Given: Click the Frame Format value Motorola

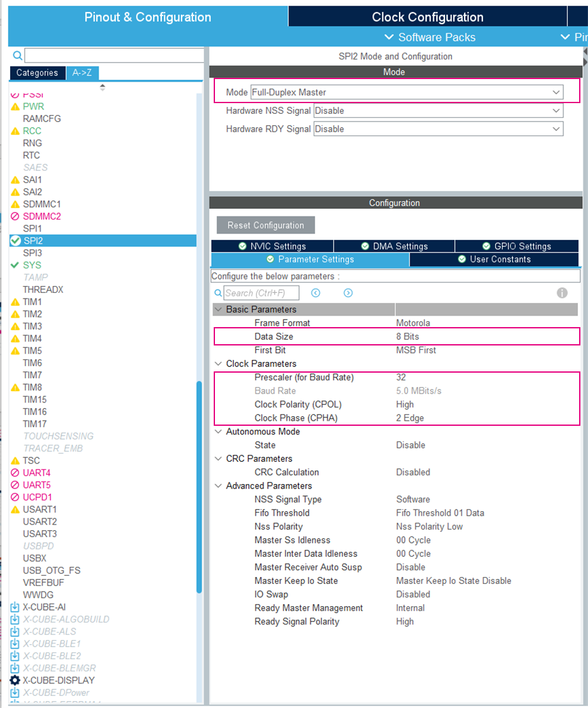Looking at the screenshot, I should tap(413, 323).
